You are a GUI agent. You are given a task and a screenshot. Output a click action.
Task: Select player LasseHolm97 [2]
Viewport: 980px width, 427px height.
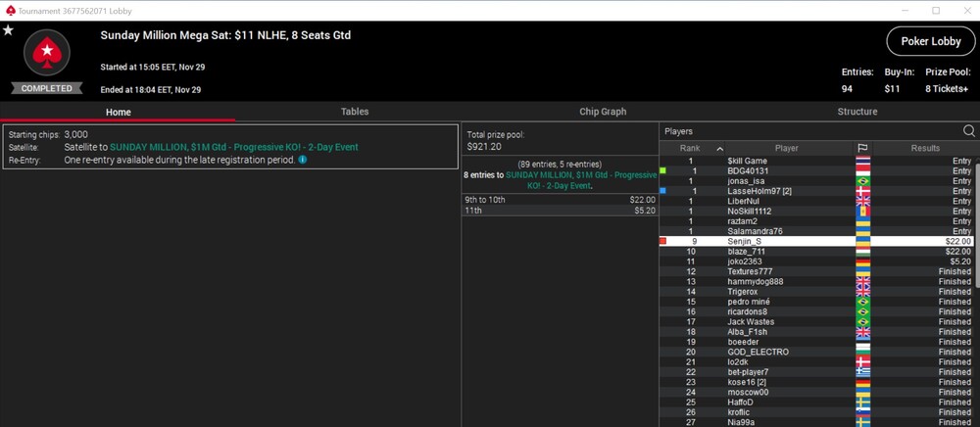coord(759,191)
